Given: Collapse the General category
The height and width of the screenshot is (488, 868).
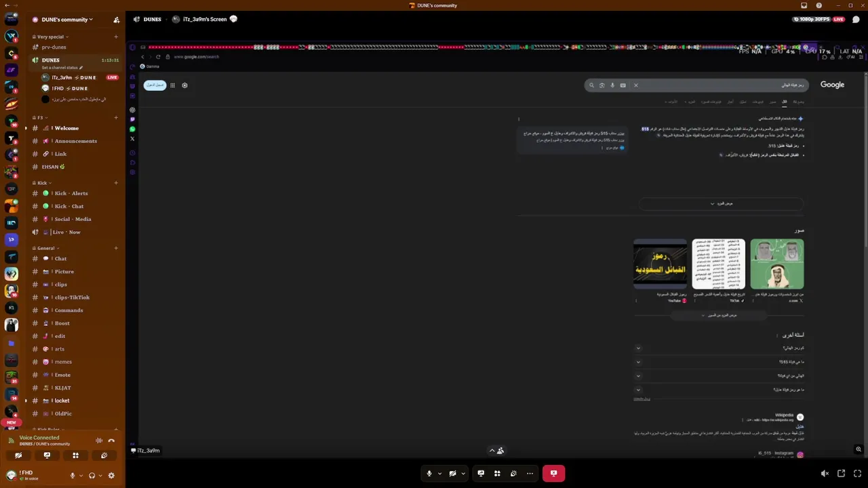Looking at the screenshot, I should pyautogui.click(x=47, y=248).
